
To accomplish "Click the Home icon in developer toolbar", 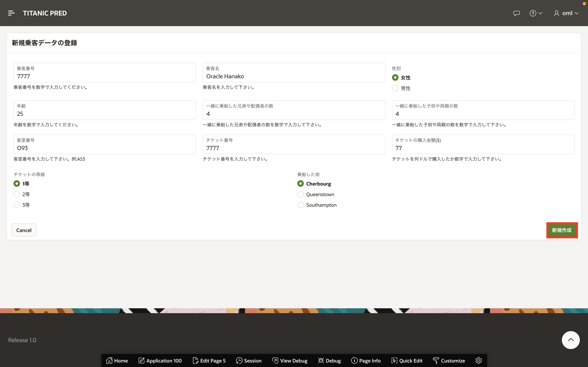I will click(x=109, y=360).
